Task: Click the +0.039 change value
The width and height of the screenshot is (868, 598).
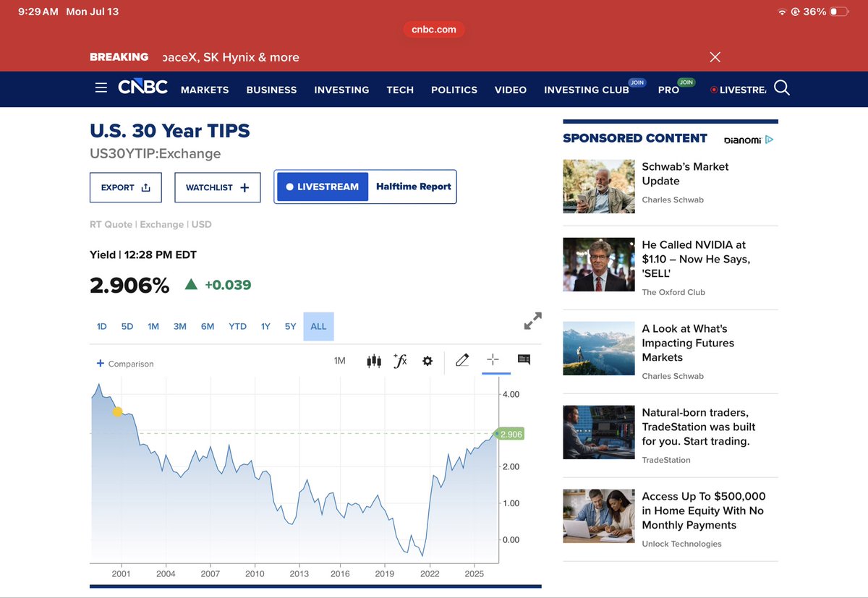Action: coord(228,285)
